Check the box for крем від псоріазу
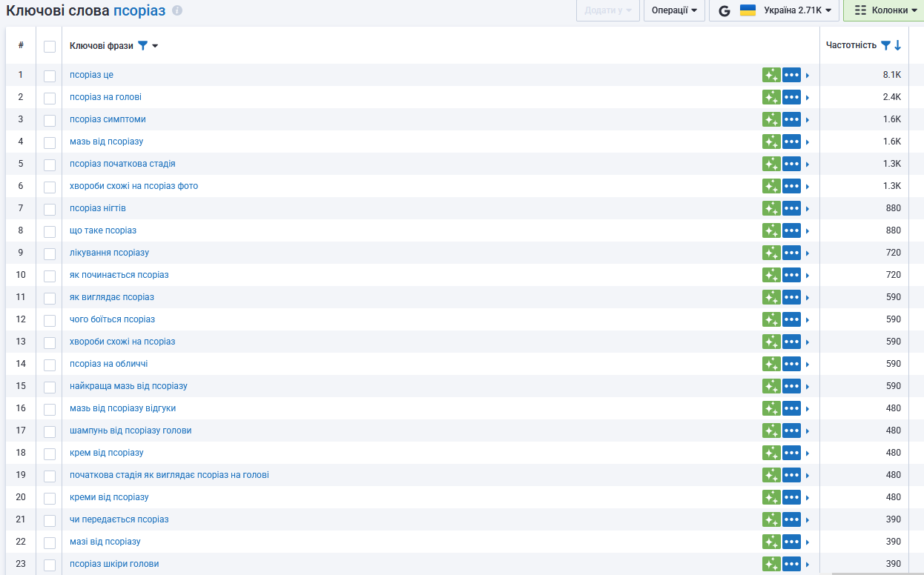Image resolution: width=924 pixels, height=575 pixels. [50, 453]
